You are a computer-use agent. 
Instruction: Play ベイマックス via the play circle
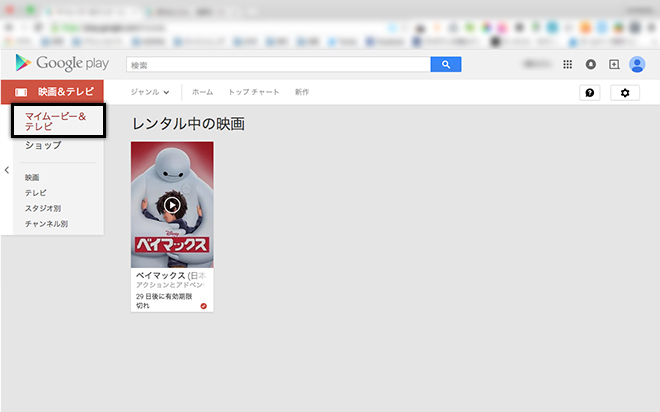pos(172,205)
